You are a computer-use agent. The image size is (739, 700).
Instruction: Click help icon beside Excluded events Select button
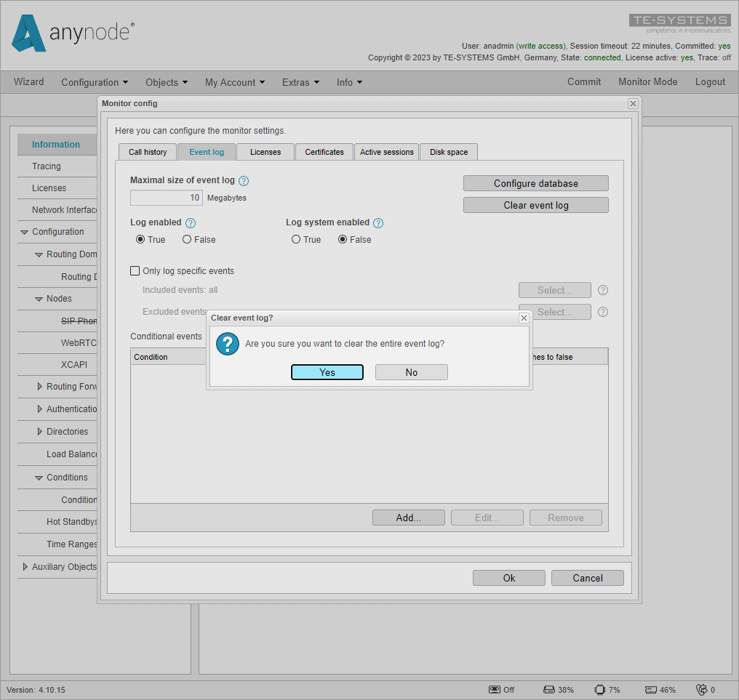(x=602, y=311)
